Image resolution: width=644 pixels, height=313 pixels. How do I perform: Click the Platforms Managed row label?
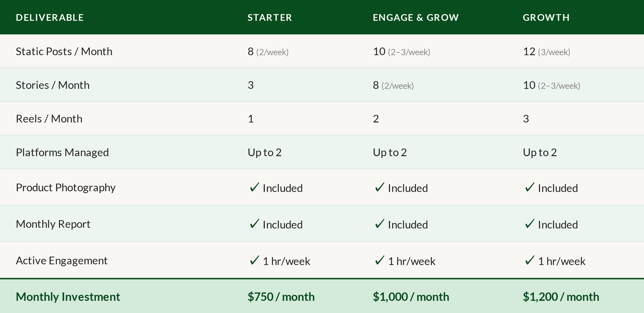(62, 152)
